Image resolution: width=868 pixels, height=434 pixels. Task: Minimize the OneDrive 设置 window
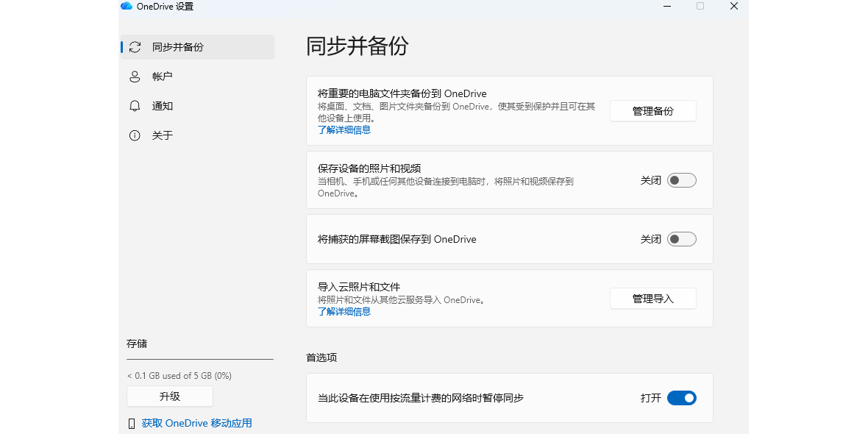click(667, 6)
